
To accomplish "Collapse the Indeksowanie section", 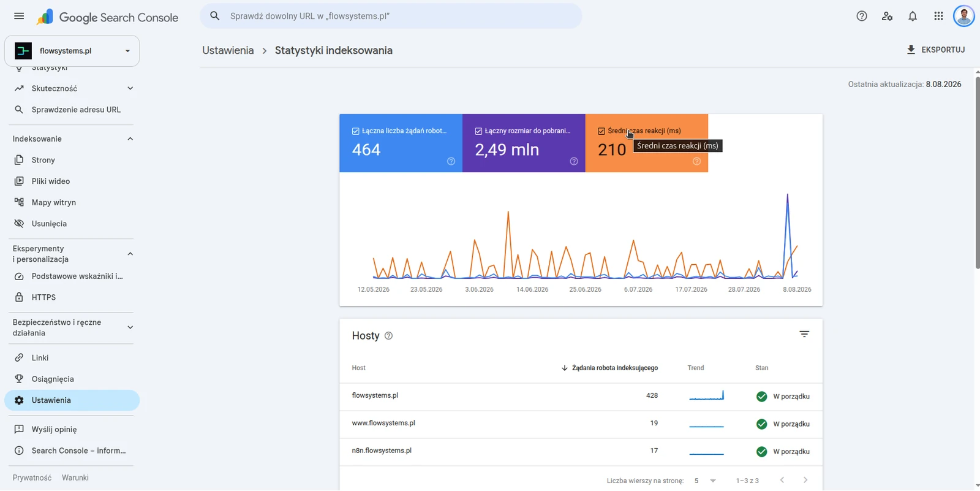I will click(x=130, y=139).
